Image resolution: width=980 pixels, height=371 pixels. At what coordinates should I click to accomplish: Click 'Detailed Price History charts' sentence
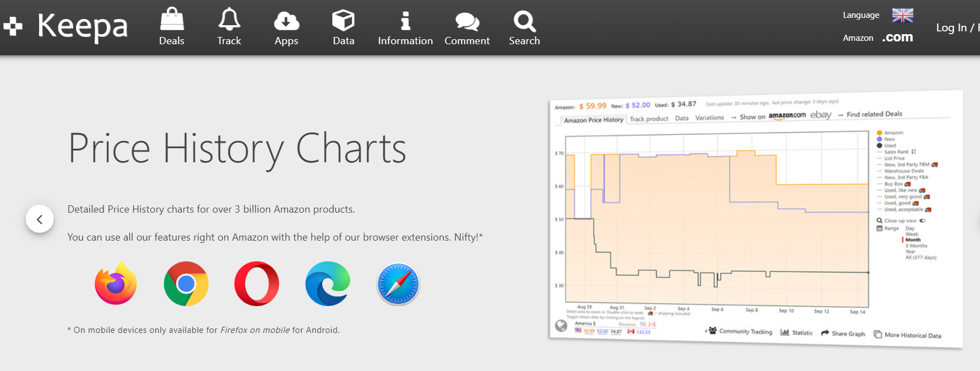[x=211, y=209]
